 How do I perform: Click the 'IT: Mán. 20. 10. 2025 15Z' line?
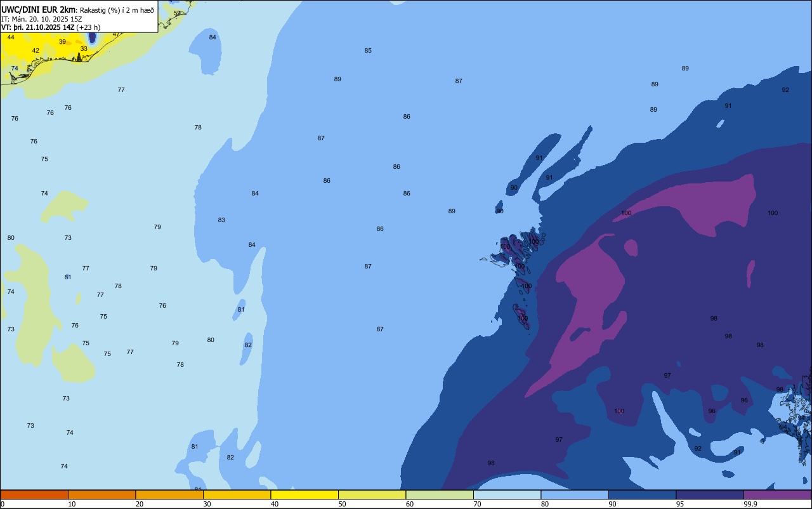point(41,19)
